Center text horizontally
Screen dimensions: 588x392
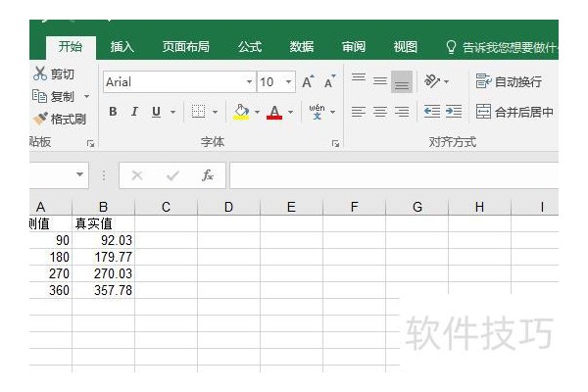pos(380,112)
